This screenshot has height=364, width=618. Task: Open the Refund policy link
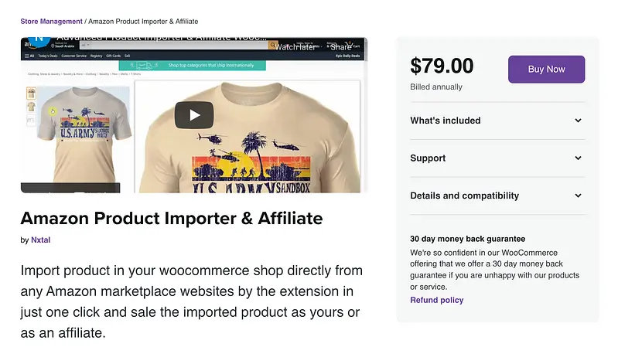pyautogui.click(x=436, y=300)
